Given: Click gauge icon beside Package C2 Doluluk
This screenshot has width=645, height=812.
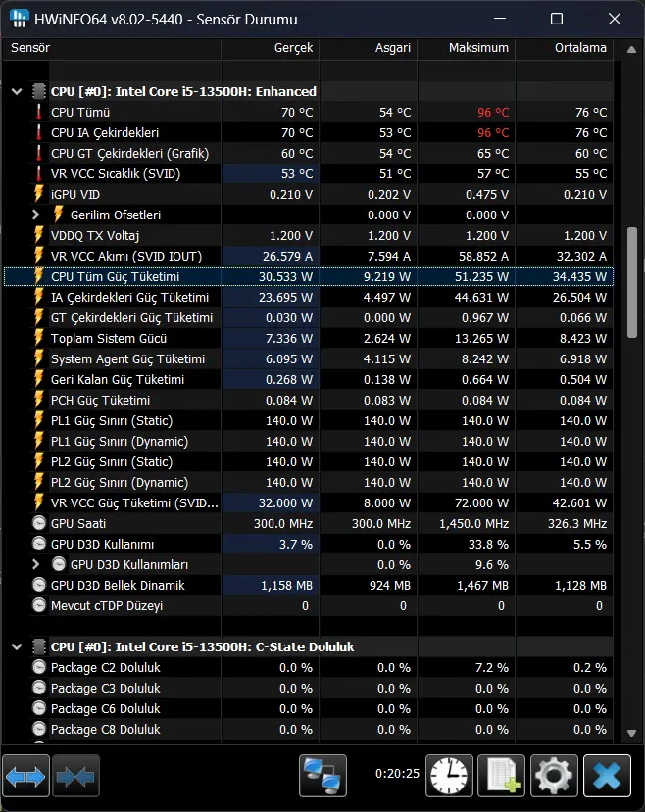Looking at the screenshot, I should click(x=39, y=667).
